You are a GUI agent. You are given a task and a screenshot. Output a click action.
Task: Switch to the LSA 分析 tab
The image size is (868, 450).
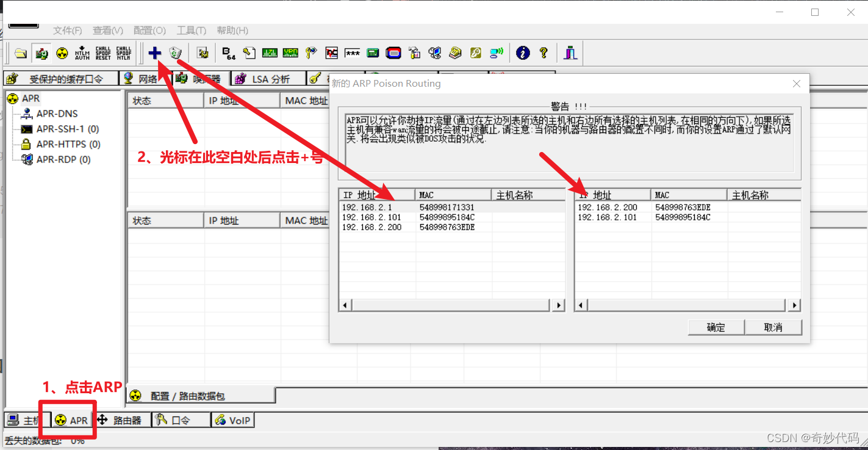point(268,79)
